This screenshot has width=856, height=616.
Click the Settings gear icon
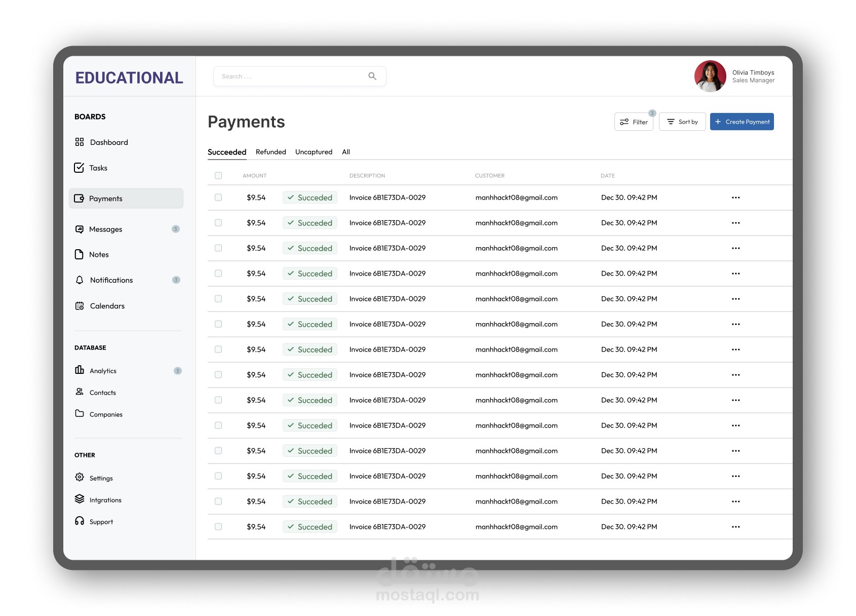(x=80, y=477)
